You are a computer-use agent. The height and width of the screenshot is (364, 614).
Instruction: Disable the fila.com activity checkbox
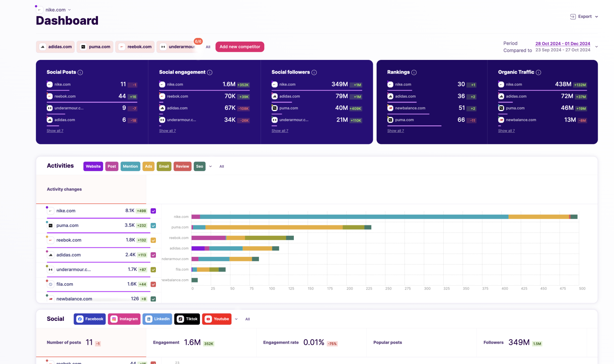coord(153,284)
